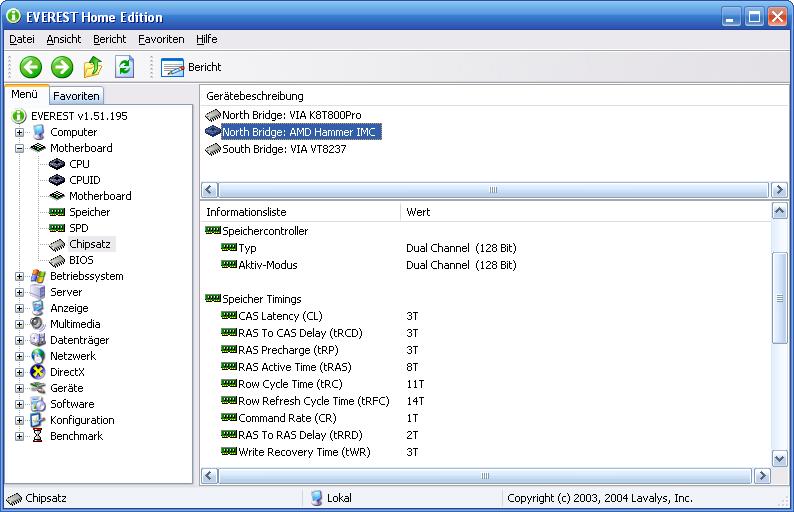Viewport: 794px width, 512px height.
Task: Open the Speicher tree item
Action: [x=90, y=212]
